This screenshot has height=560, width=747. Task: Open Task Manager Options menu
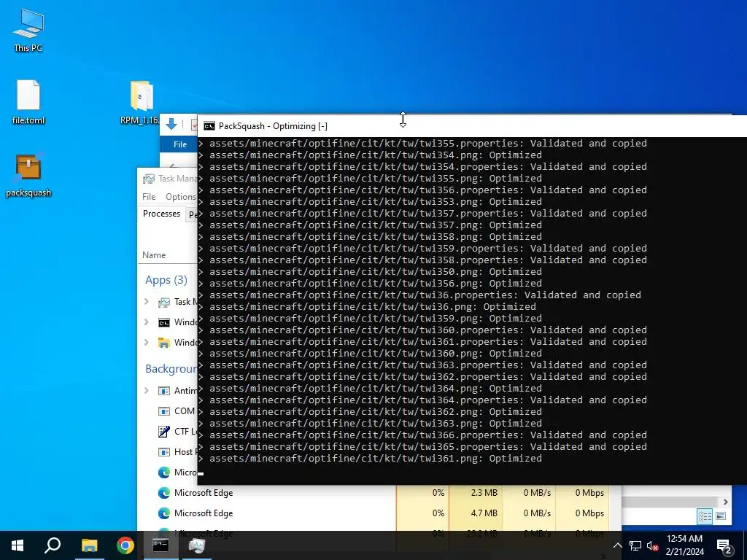[181, 197]
